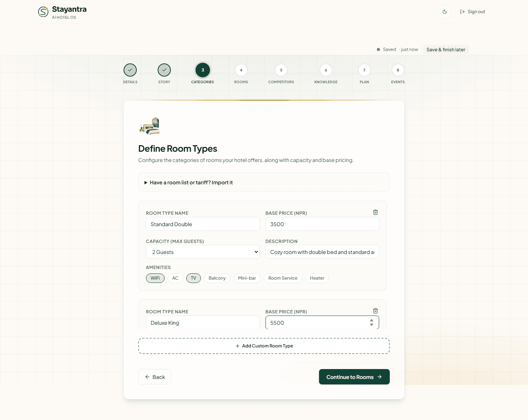
Task: Click Save & finish later
Action: 446,49
